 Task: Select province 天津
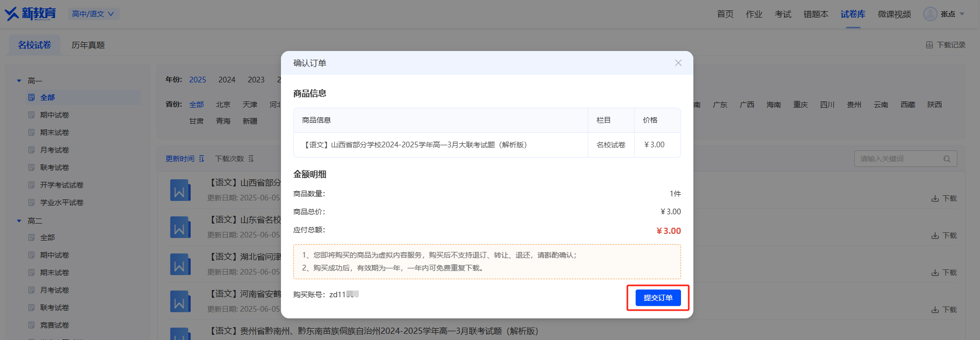click(x=250, y=105)
